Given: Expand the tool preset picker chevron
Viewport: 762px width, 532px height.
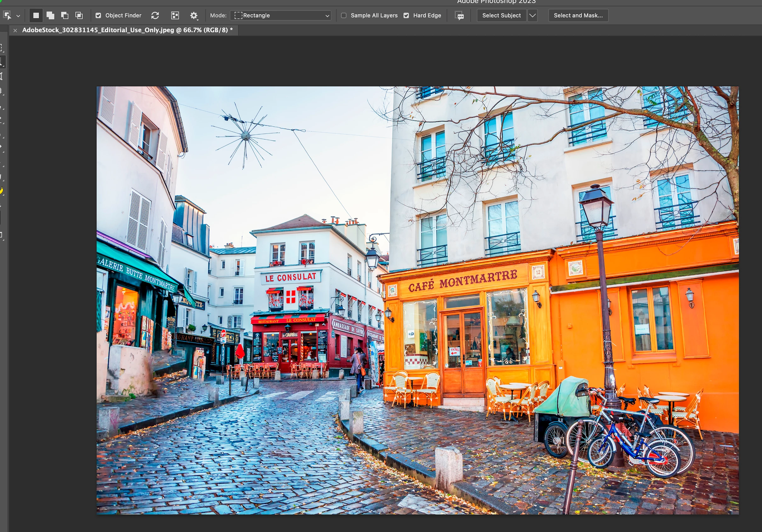Looking at the screenshot, I should pos(18,16).
